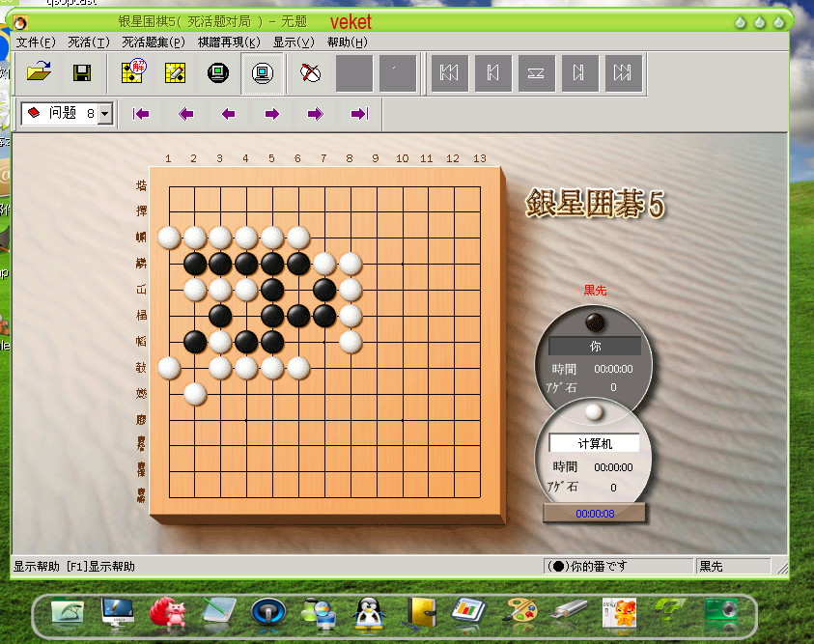Toggle the white stone computer player button
This screenshot has height=644, width=814.
click(x=263, y=73)
